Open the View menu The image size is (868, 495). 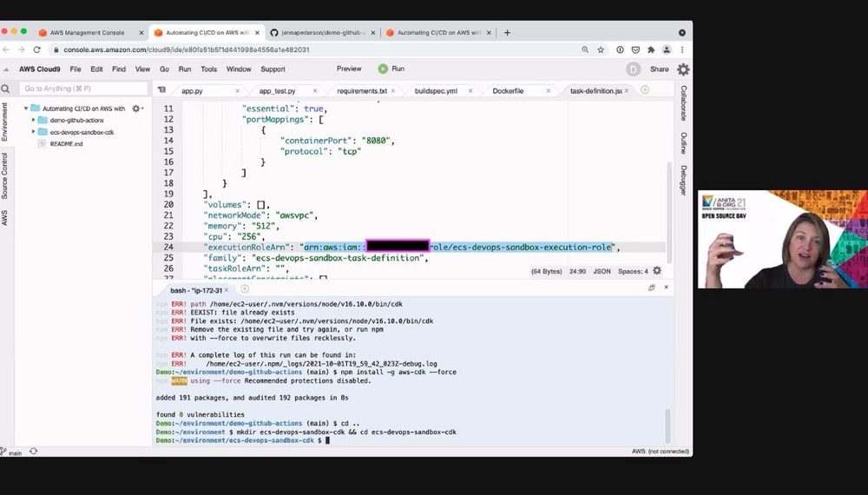(143, 69)
